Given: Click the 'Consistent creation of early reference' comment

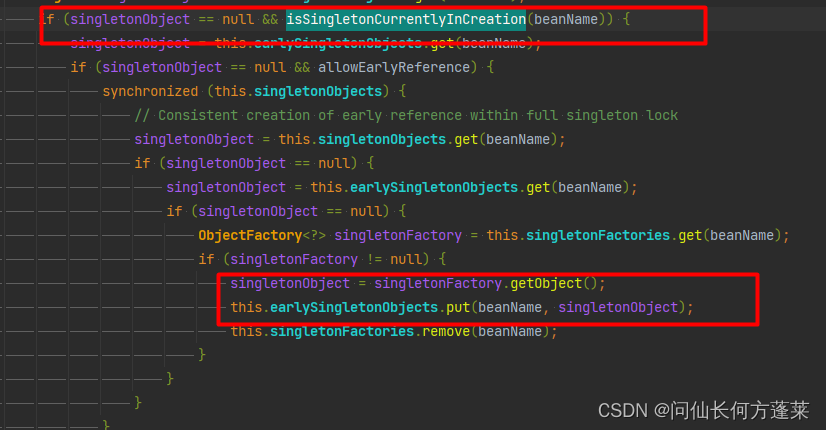Looking at the screenshot, I should pyautogui.click(x=406, y=115).
